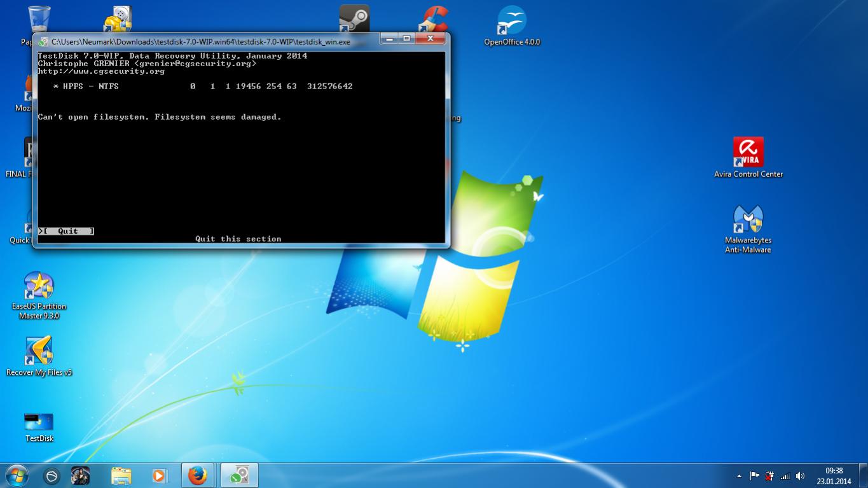Click the testdisk_win.exe title bar path
This screenshot has height=488, width=868.
click(201, 42)
